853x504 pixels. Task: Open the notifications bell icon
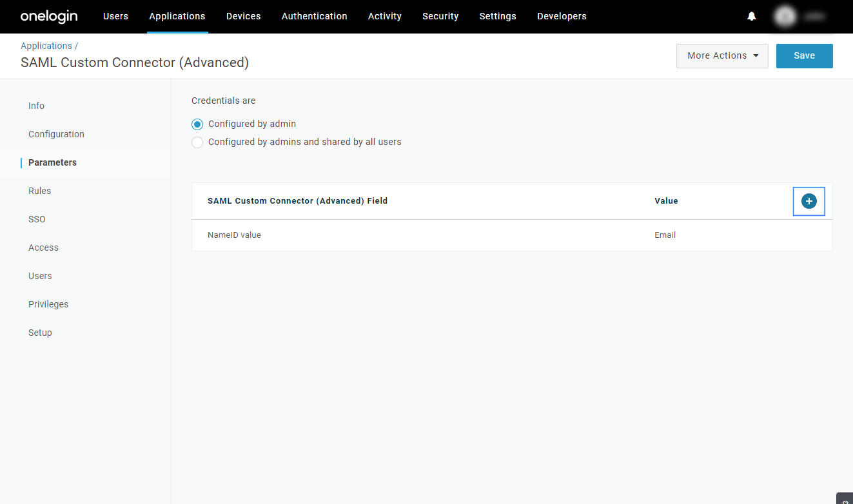(x=752, y=17)
